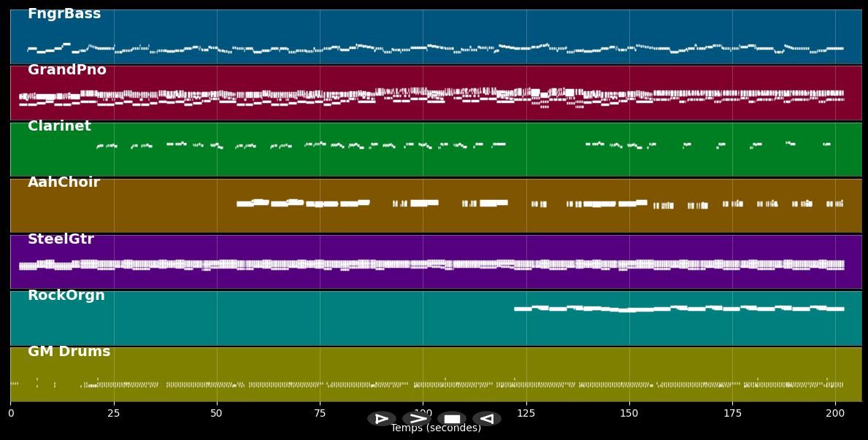This screenshot has width=868, height=440.
Task: Select the GM Drums track label
Action: click(69, 352)
